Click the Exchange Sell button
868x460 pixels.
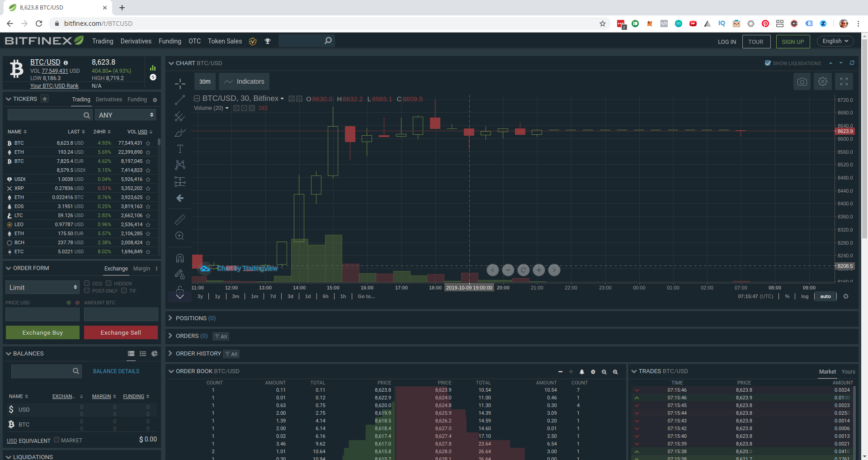tap(121, 332)
